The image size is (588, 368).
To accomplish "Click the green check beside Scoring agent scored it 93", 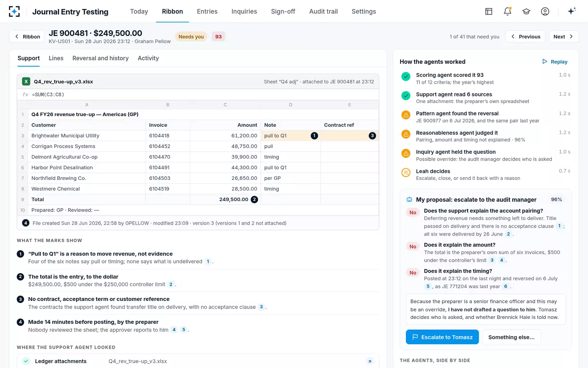I will point(406,76).
